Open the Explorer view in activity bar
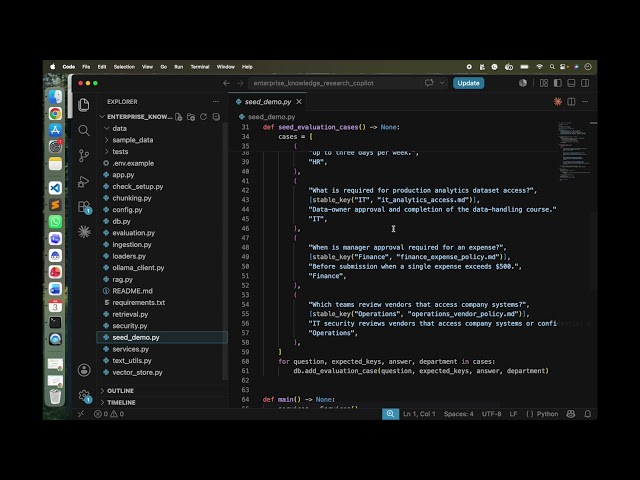The image size is (640, 480). pyautogui.click(x=84, y=105)
